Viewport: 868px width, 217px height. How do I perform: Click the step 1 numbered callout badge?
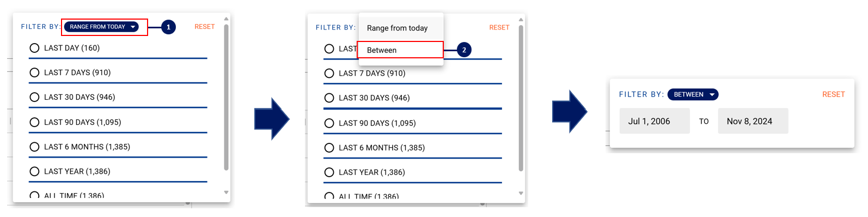[x=168, y=27]
